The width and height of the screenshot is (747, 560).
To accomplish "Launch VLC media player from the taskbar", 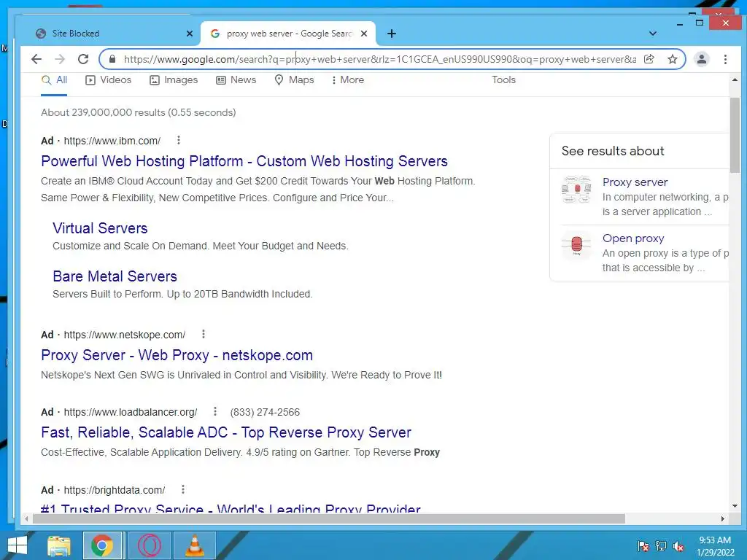I will [194, 545].
